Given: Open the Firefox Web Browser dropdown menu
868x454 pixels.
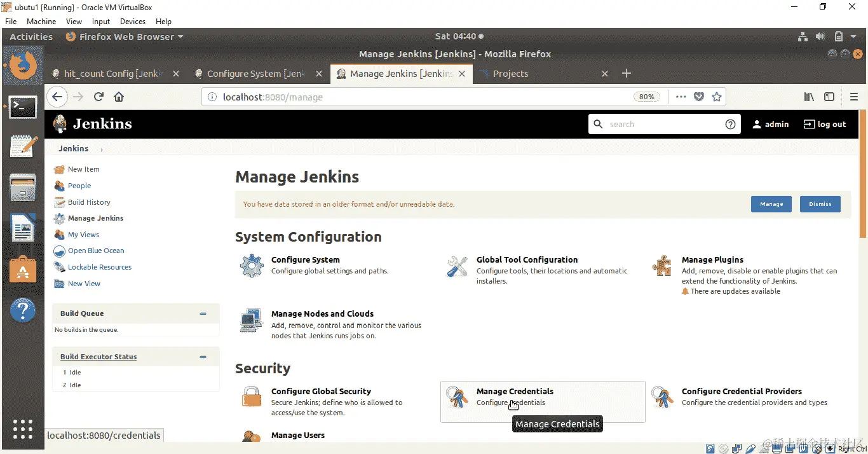Looking at the screenshot, I should 124,36.
